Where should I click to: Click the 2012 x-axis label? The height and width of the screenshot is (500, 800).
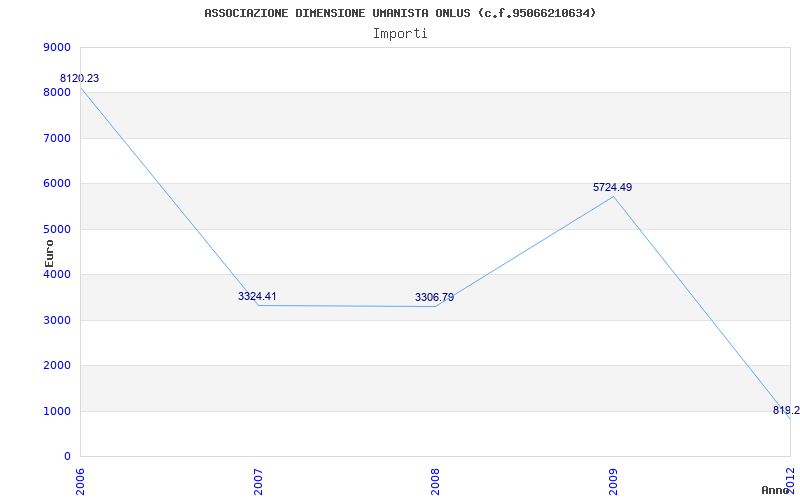click(x=790, y=479)
